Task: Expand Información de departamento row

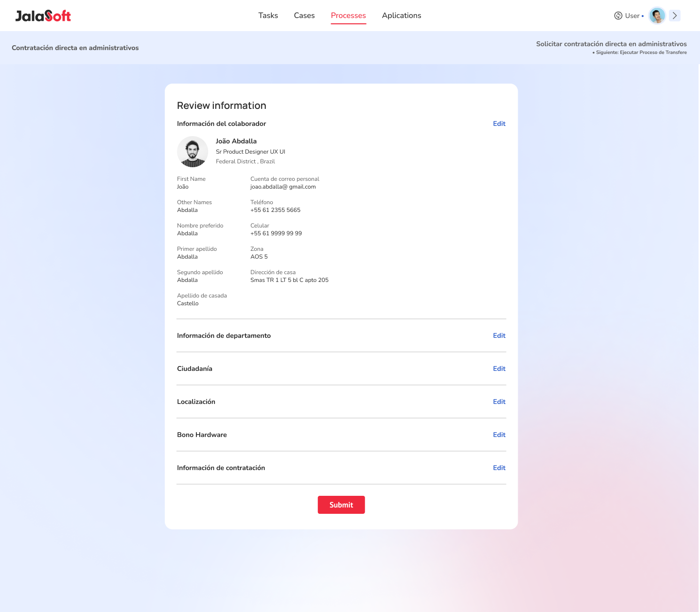Action: click(x=224, y=335)
